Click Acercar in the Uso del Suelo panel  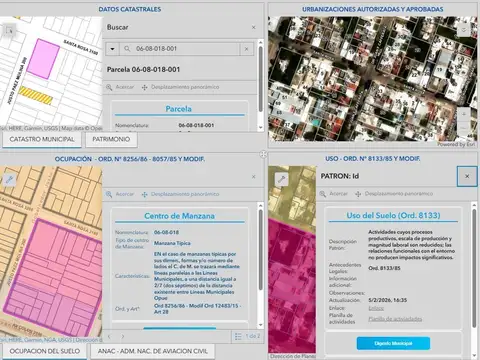coord(334,194)
